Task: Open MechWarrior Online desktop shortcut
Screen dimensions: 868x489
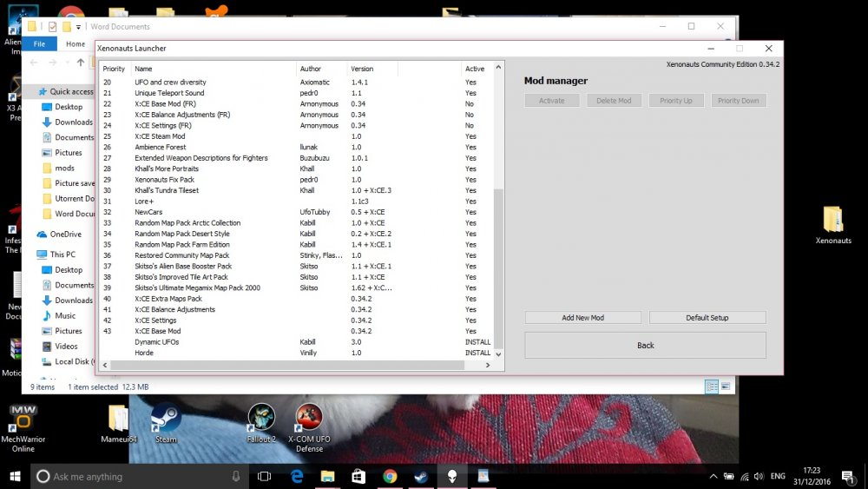Action: coord(23,428)
